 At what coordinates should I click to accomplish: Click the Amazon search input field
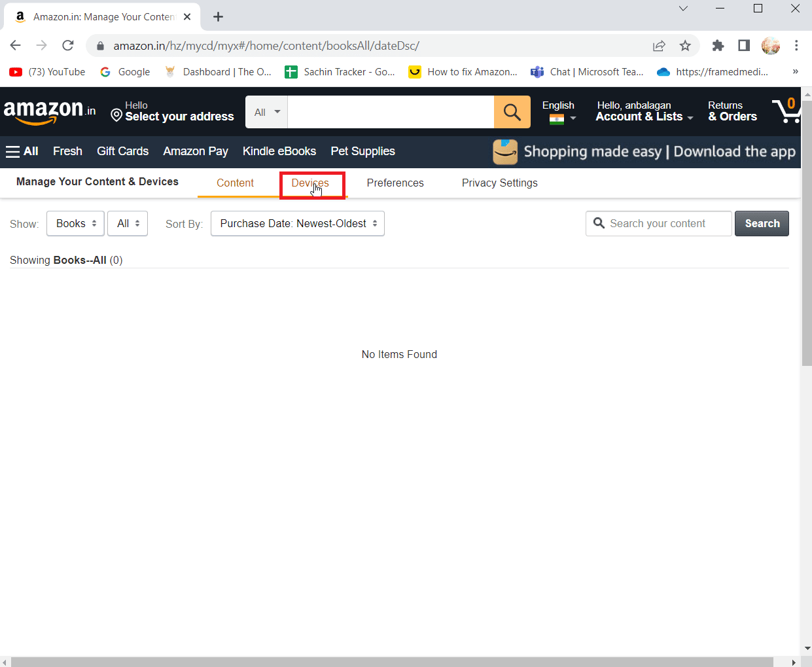391,112
